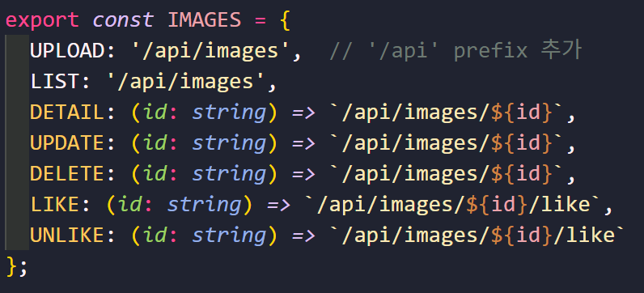Click the string type in DETAIL line
Image resolution: width=644 pixels, height=293 pixels.
pos(229,113)
